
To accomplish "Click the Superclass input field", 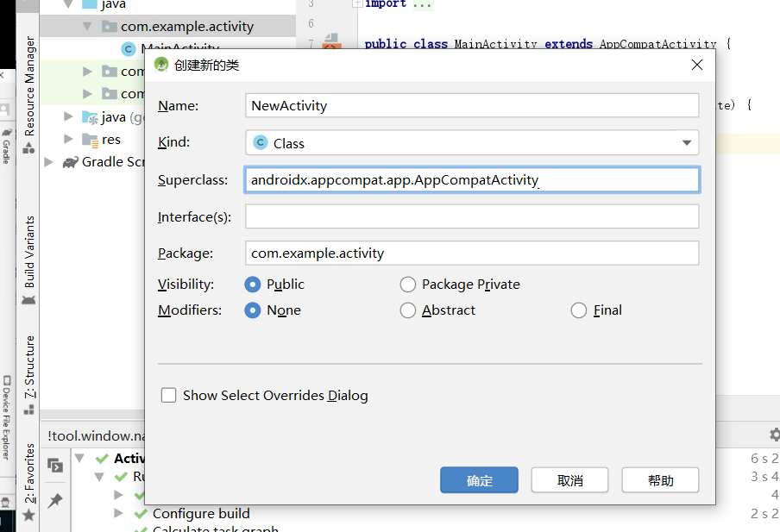I will click(472, 179).
